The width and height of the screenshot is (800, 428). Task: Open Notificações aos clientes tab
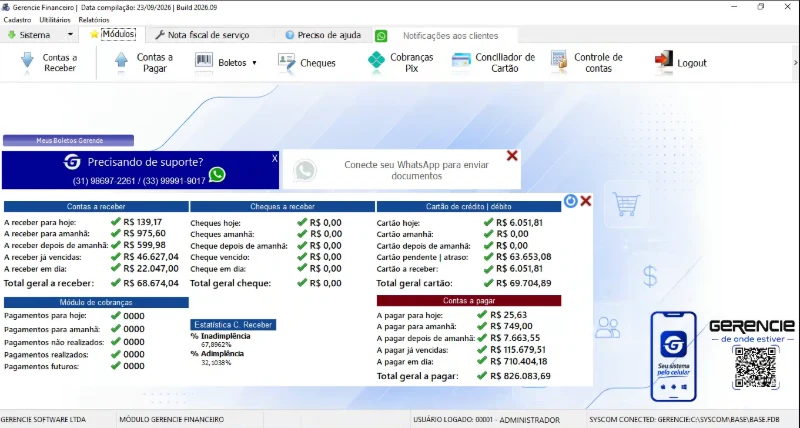tap(451, 36)
